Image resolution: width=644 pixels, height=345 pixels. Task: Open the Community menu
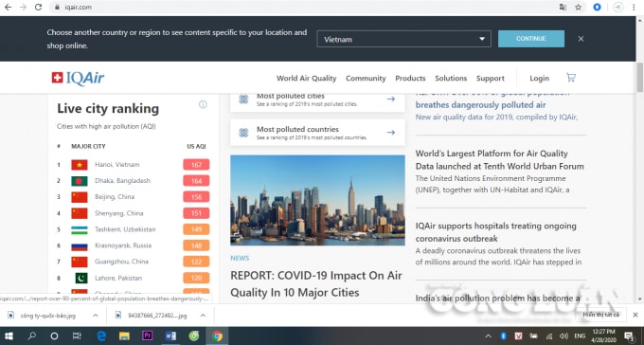(366, 78)
